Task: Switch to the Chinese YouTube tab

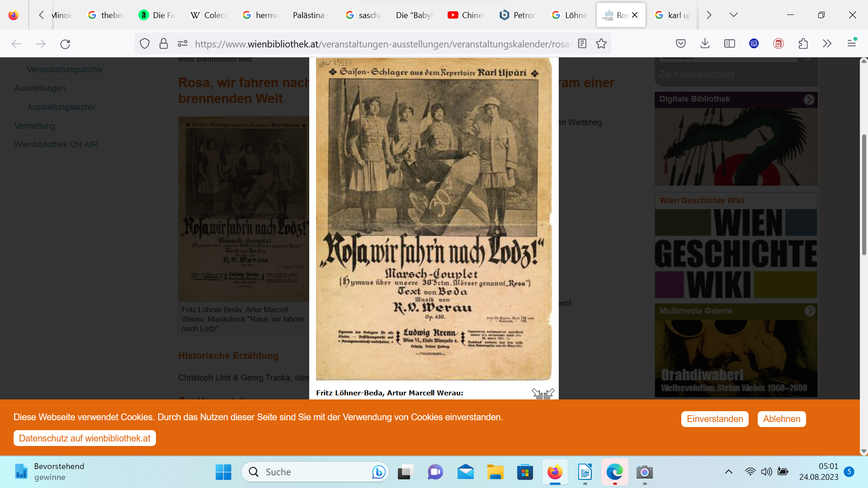Action: coord(466,15)
